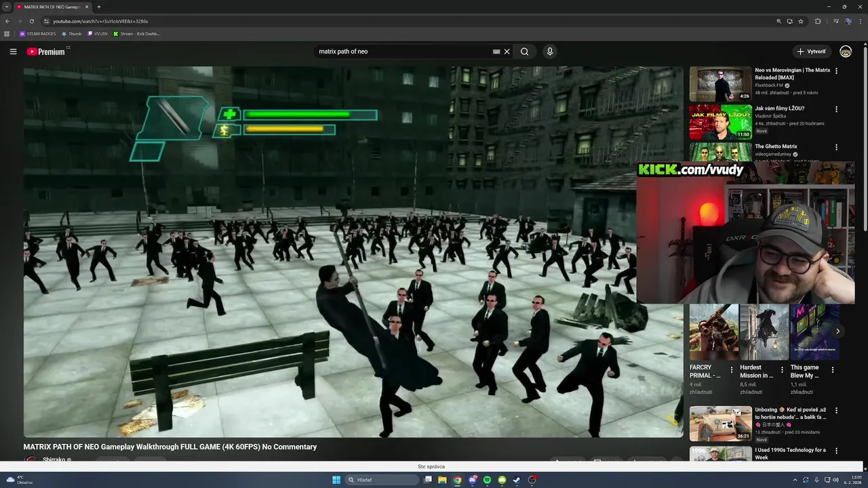Open STEAM BADGES bookmark

tap(38, 33)
